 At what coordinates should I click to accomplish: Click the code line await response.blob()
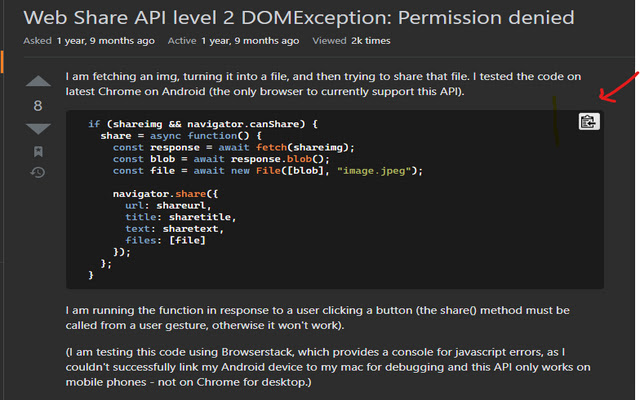tap(221, 159)
